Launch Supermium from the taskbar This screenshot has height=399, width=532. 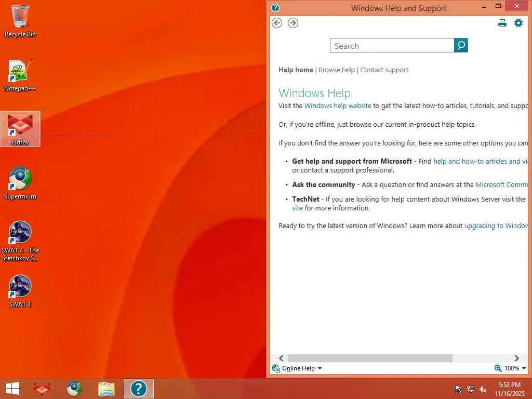(x=74, y=389)
